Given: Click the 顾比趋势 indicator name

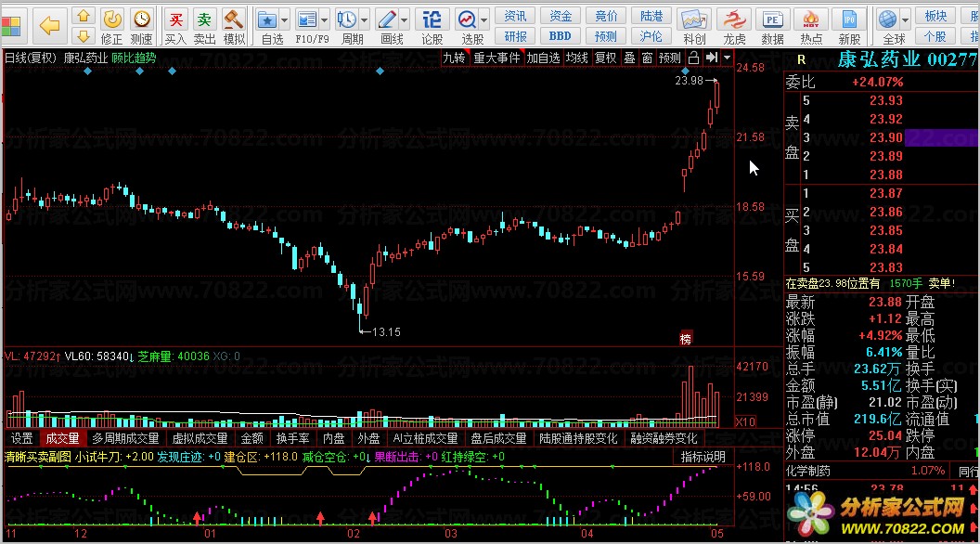Looking at the screenshot, I should 134,58.
